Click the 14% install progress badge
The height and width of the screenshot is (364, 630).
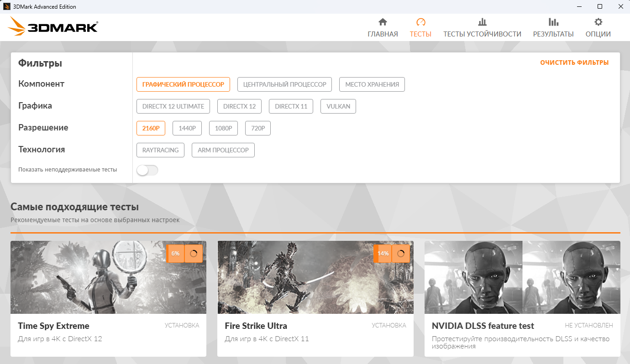pos(383,254)
